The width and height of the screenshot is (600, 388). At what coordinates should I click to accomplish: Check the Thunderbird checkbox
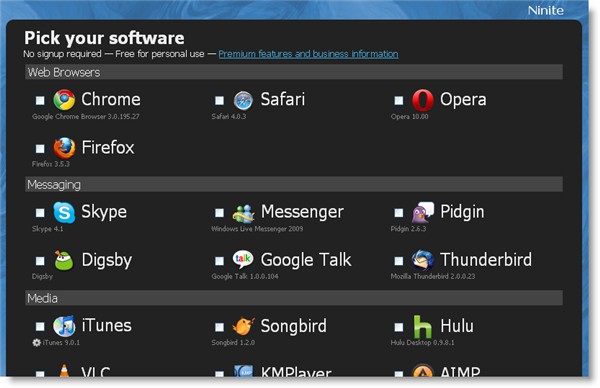pyautogui.click(x=399, y=261)
